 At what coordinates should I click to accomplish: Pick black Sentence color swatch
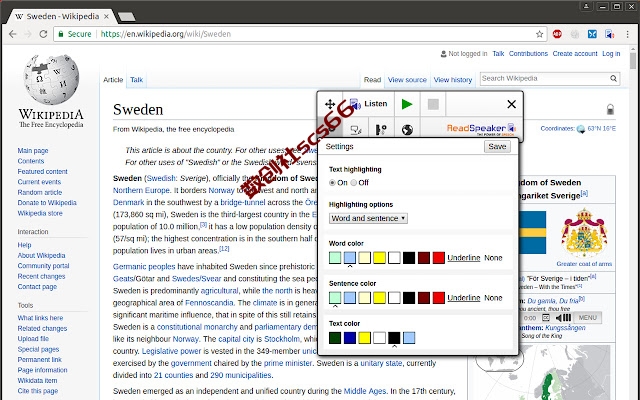(409, 298)
